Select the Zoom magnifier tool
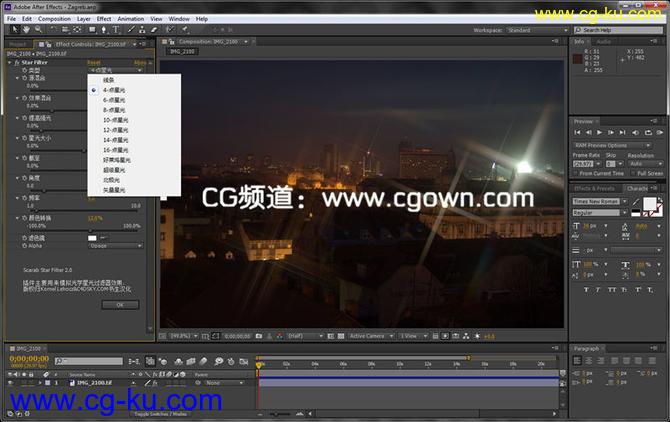670x422 pixels. (38, 29)
